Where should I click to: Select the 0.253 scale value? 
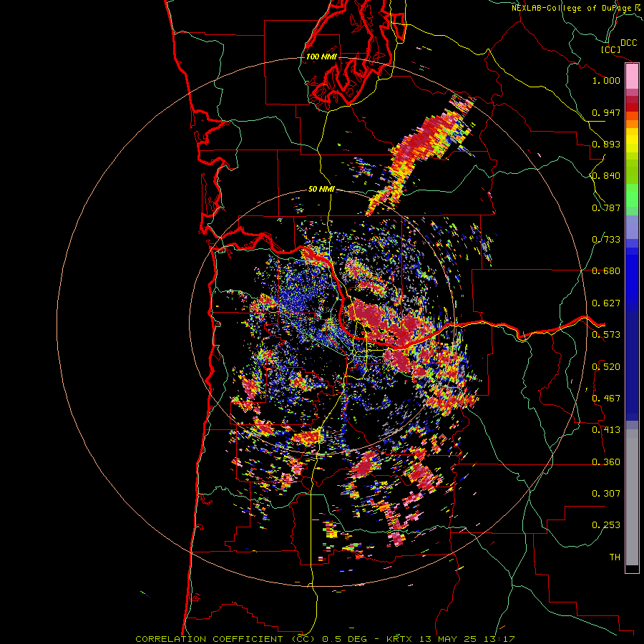606,525
